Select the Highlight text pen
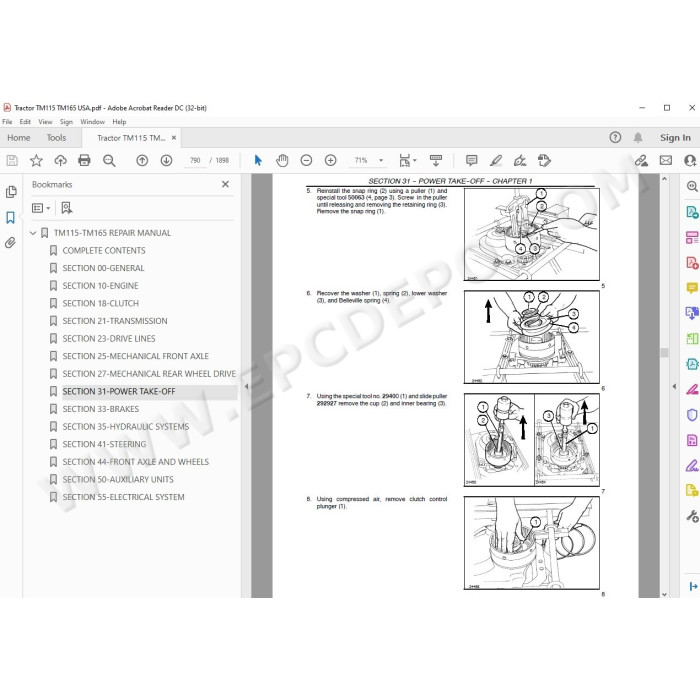 (x=496, y=160)
